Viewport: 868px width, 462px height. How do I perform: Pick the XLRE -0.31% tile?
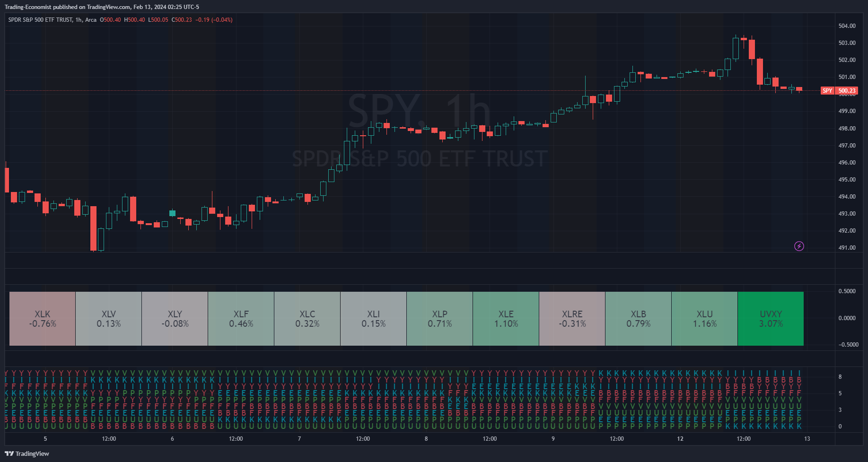click(x=572, y=319)
